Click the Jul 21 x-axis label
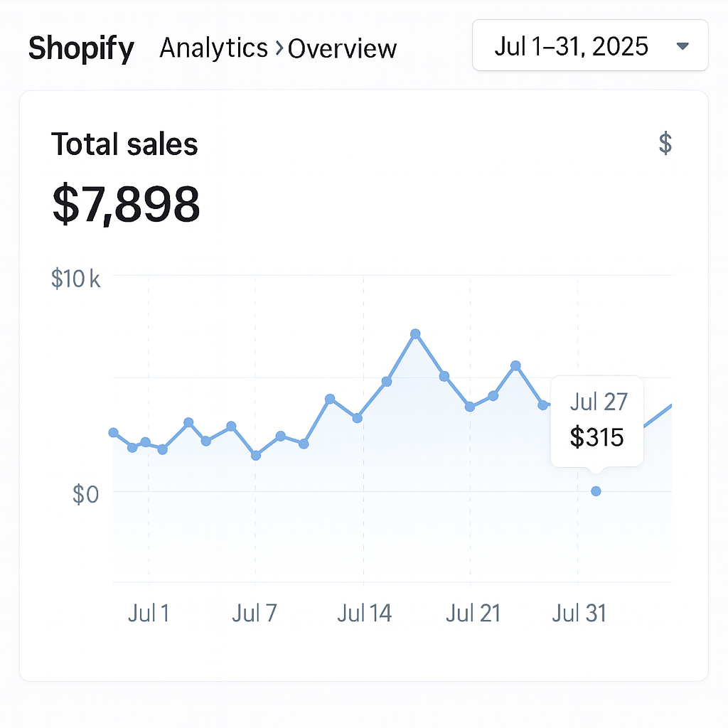 [473, 613]
